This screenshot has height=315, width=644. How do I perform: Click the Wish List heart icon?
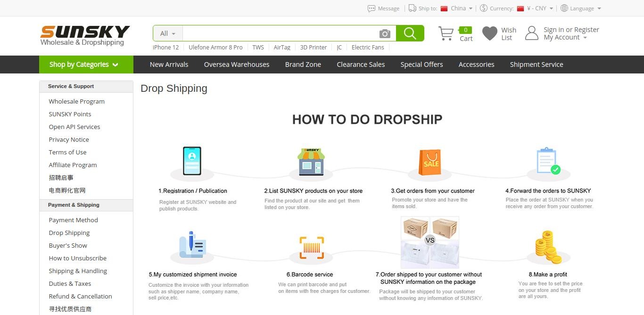pos(490,33)
